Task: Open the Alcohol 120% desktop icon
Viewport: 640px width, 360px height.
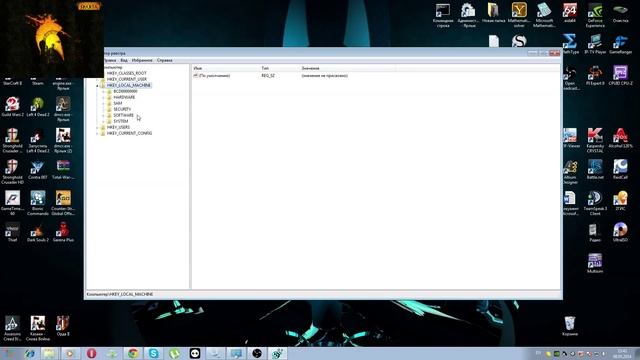Action: coord(620,138)
